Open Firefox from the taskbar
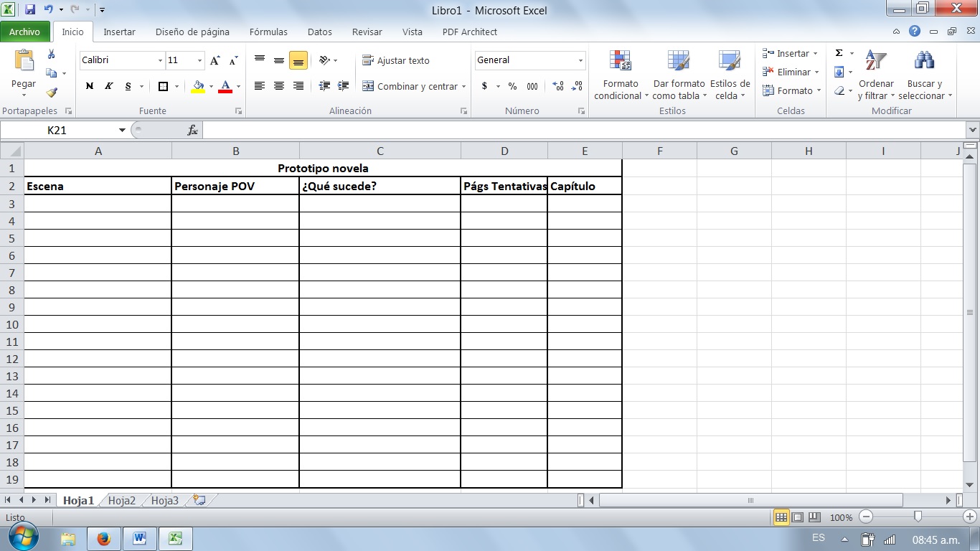This screenshot has height=551, width=980. pyautogui.click(x=104, y=539)
